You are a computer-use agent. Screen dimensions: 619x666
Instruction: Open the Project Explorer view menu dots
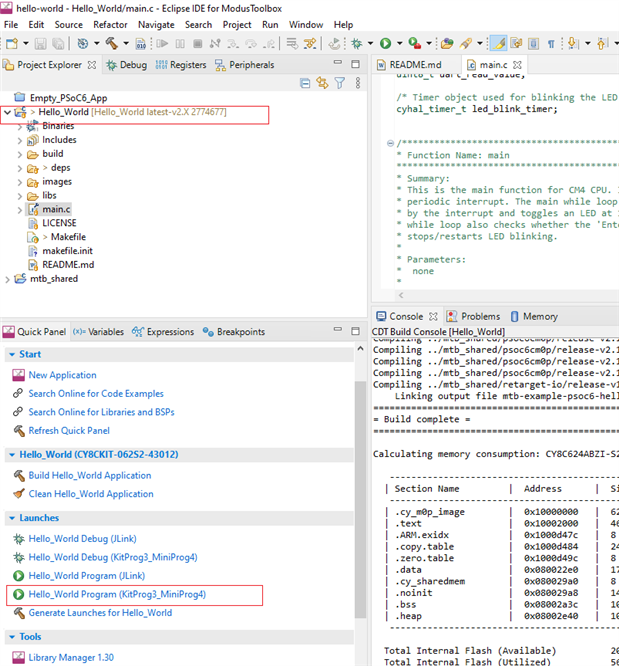358,83
